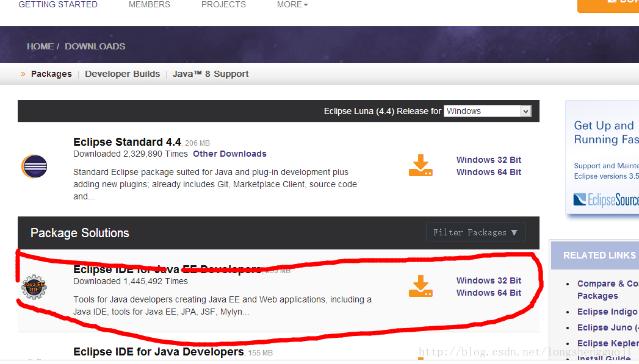Open the Compare & Combine Packages related link
Viewport: 639px width, 364px height.
coord(608,290)
